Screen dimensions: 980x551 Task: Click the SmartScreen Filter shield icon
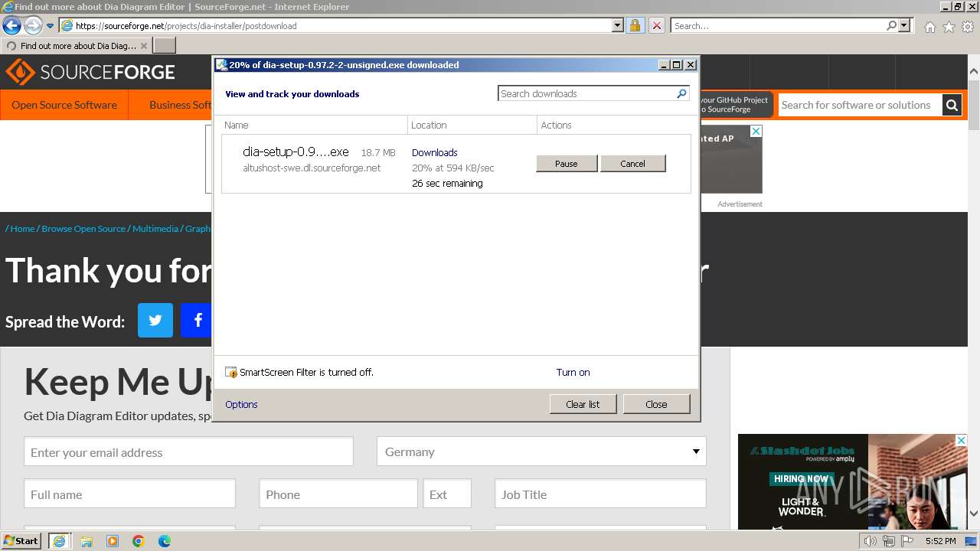click(231, 373)
